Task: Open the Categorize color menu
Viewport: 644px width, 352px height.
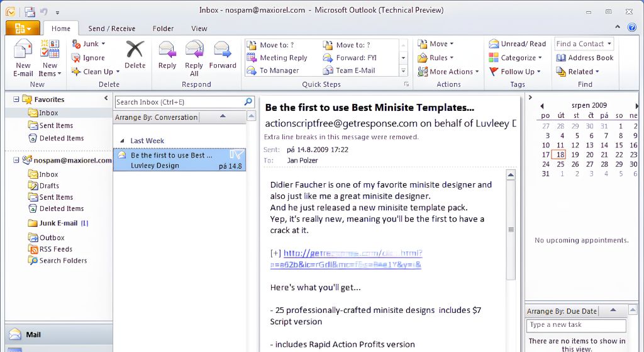Action: pyautogui.click(x=516, y=57)
